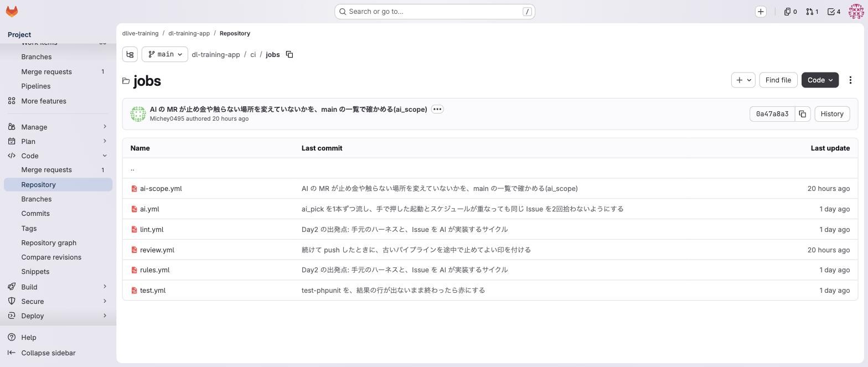Open the Code download dropdown

(x=820, y=80)
